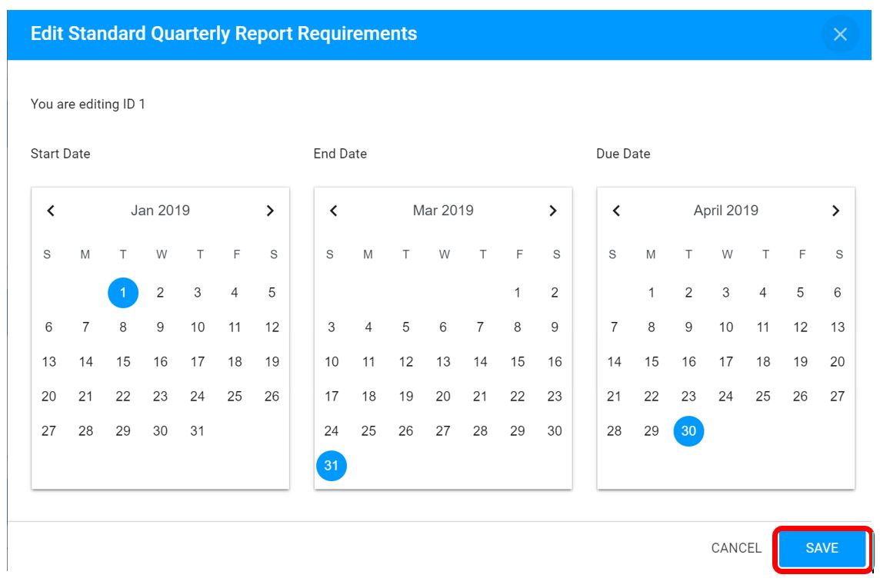Pick January 15 in Start Date calendar
880x588 pixels.
123,362
